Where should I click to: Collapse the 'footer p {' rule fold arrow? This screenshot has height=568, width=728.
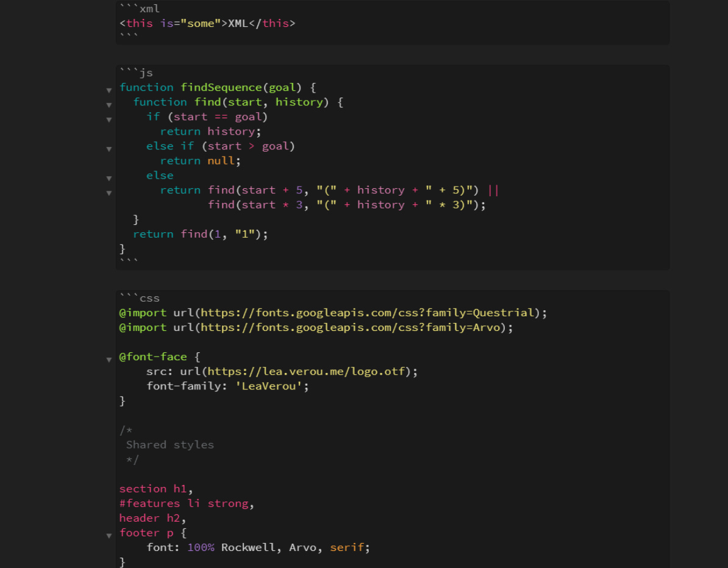coord(109,536)
